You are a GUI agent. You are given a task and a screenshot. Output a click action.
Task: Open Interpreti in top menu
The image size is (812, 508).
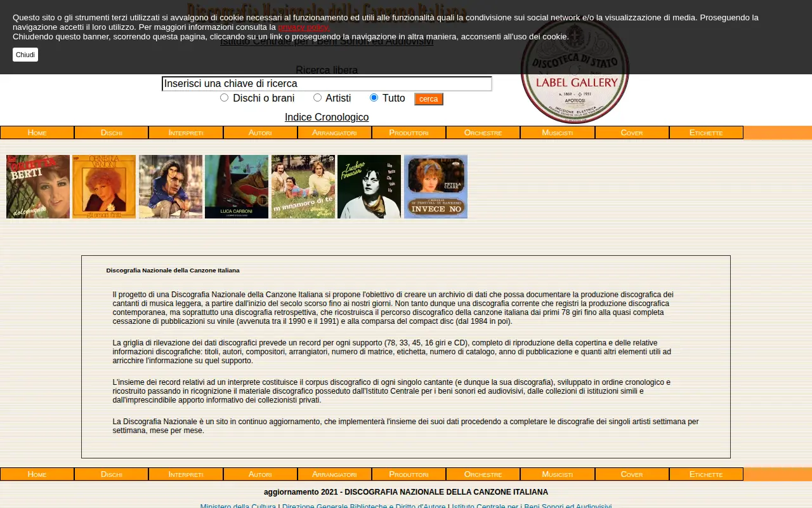pyautogui.click(x=186, y=133)
